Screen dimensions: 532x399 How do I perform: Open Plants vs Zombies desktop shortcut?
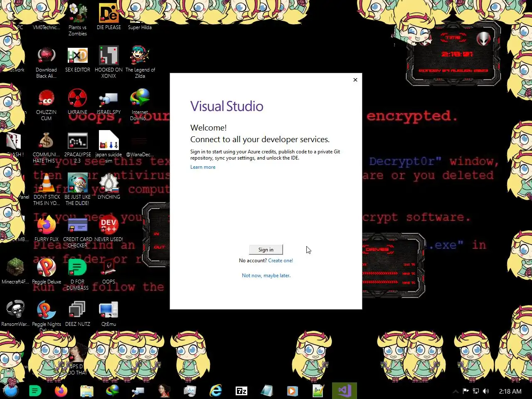click(78, 20)
